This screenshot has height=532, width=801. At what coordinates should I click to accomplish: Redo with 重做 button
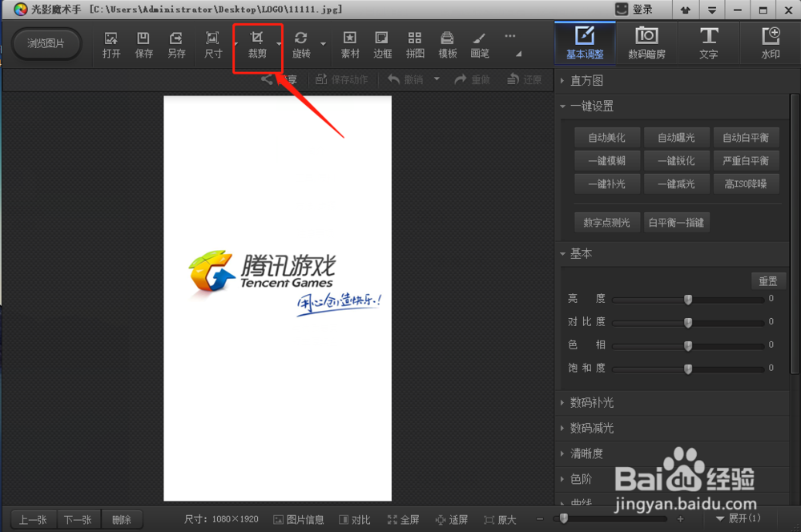473,79
